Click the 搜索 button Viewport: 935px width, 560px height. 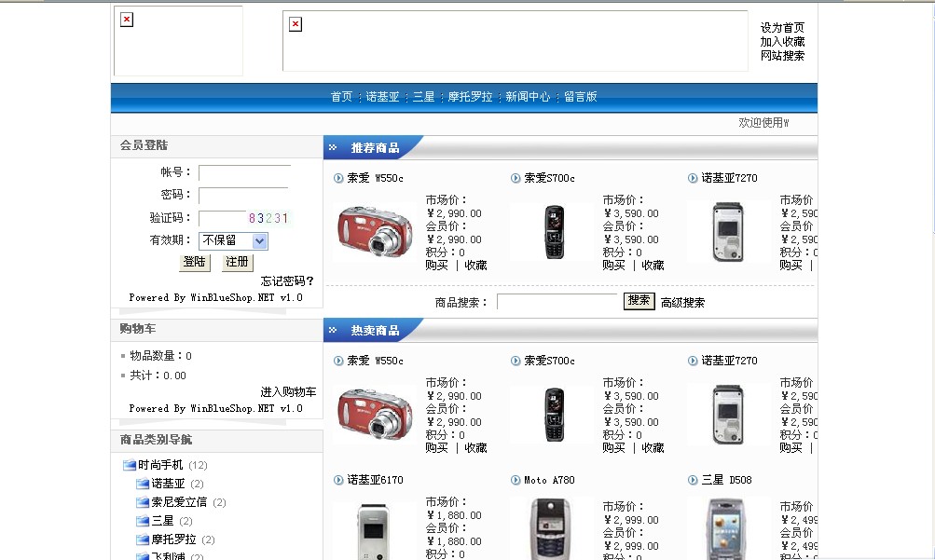tap(639, 301)
